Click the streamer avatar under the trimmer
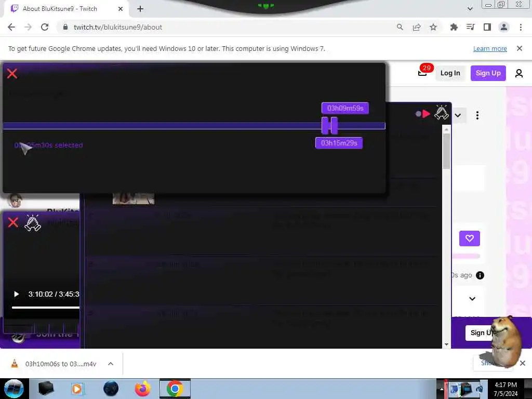 coord(15,200)
